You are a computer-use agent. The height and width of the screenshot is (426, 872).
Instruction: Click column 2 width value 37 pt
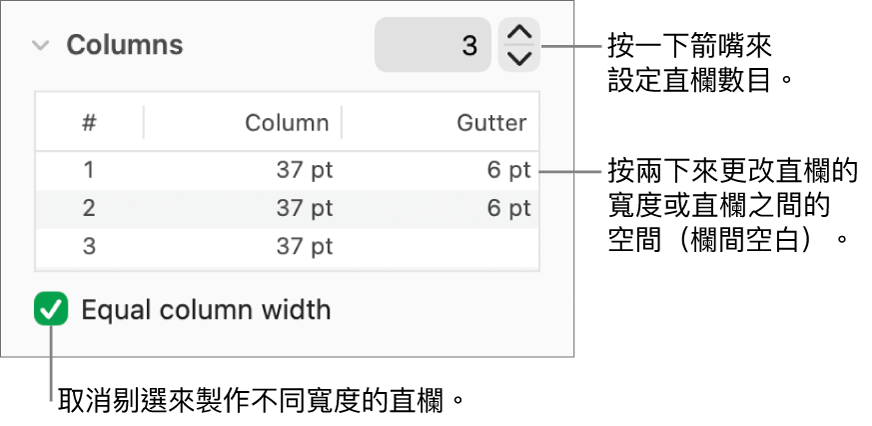coord(304,209)
